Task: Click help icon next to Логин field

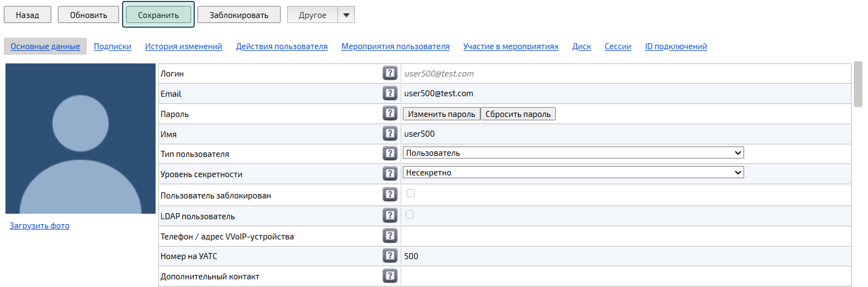Action: click(390, 73)
